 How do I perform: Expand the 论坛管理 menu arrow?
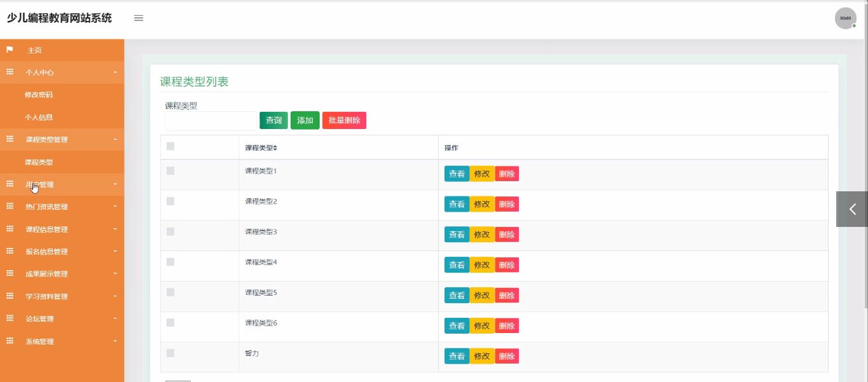115,318
